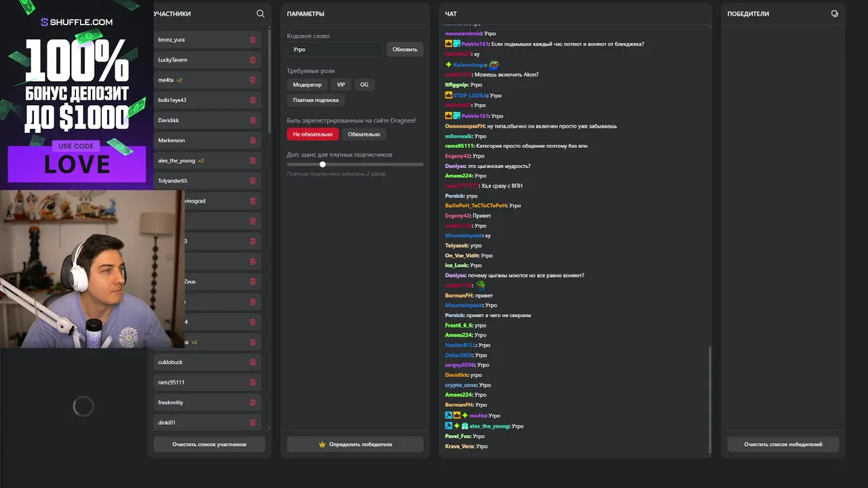Click the participants search magnifier icon
Viewport: 868px width, 488px height.
[x=260, y=14]
